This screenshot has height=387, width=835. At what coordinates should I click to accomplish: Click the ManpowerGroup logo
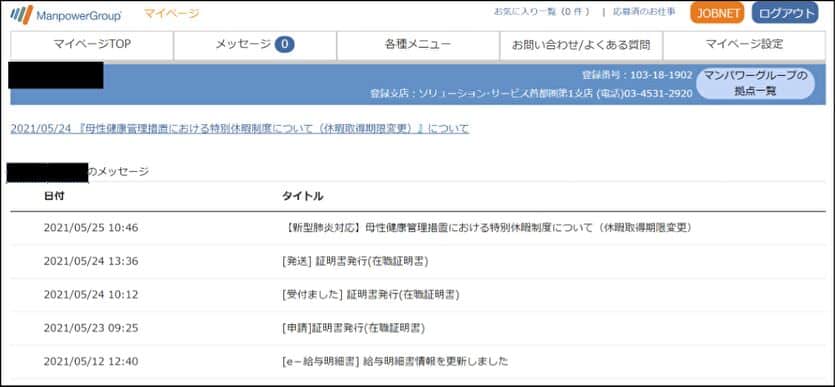(x=66, y=15)
